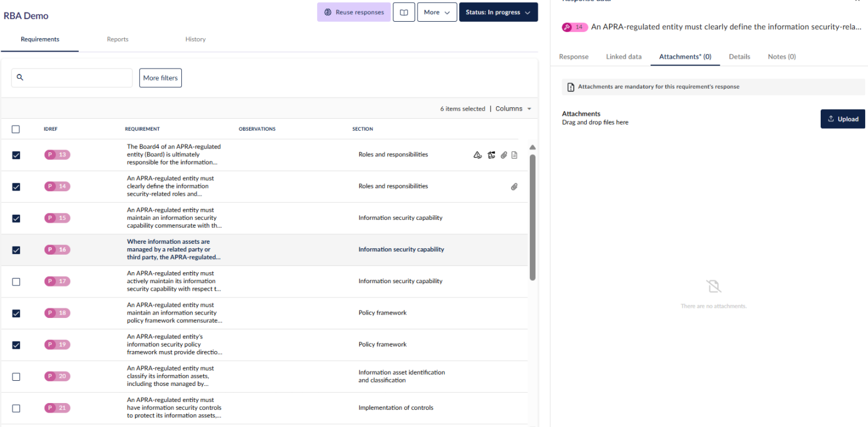The image size is (868, 427).
Task: Click 'Implementation of controls' section cell
Action: [396, 408]
